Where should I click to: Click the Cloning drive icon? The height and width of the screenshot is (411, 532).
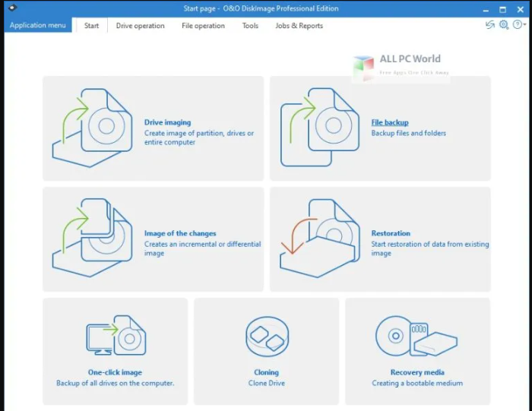267,337
